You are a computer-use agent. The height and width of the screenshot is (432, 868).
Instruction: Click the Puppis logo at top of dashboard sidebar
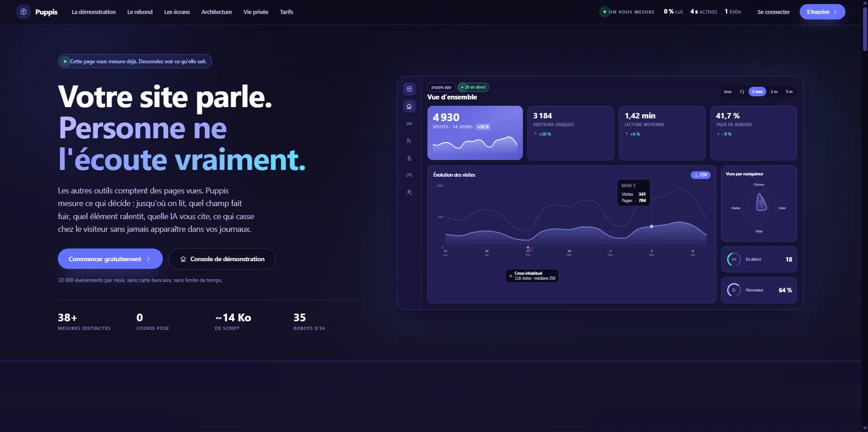tap(409, 89)
